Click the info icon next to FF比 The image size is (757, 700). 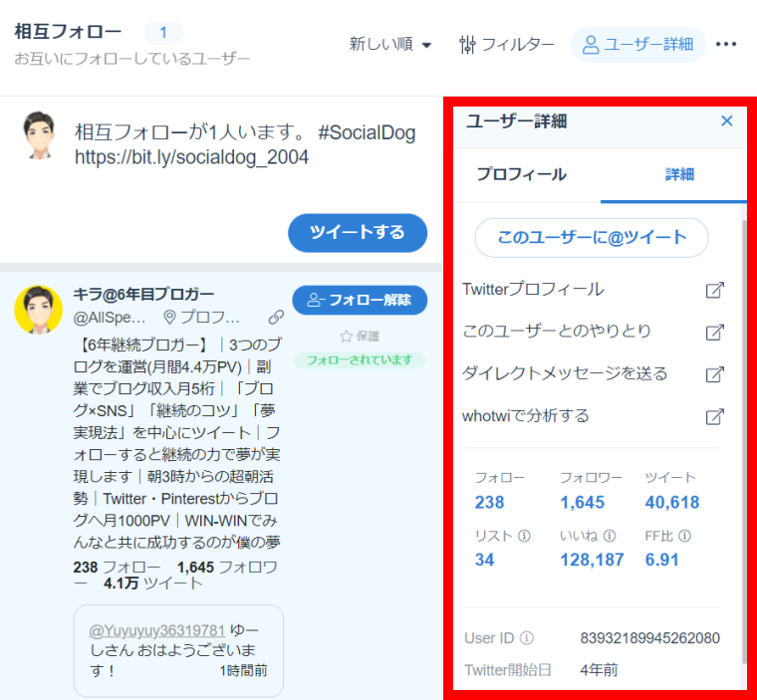pos(685,536)
